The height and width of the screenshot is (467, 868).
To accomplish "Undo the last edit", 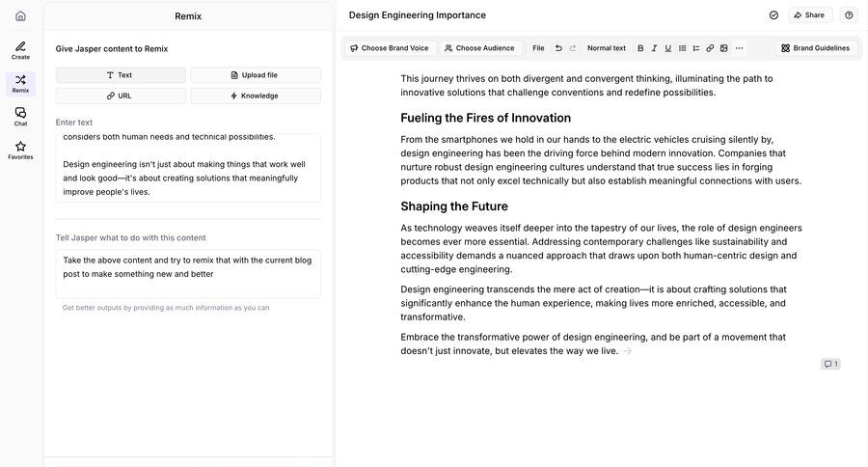I will tap(558, 48).
